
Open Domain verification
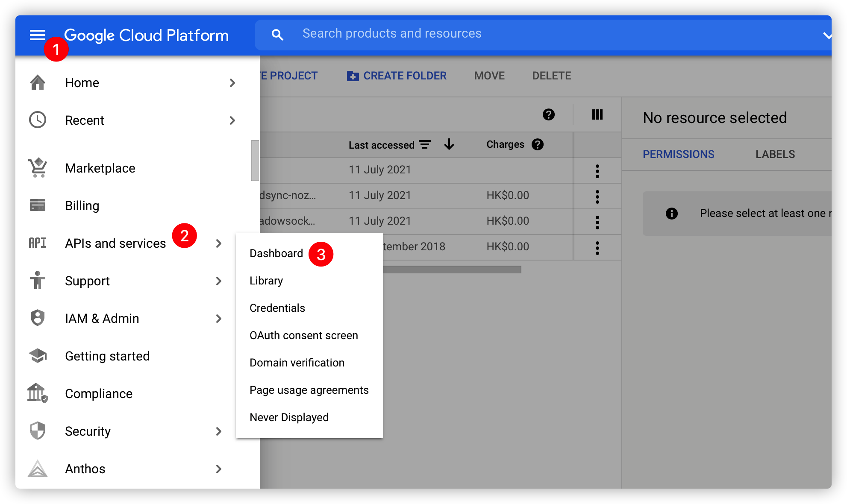tap(297, 363)
